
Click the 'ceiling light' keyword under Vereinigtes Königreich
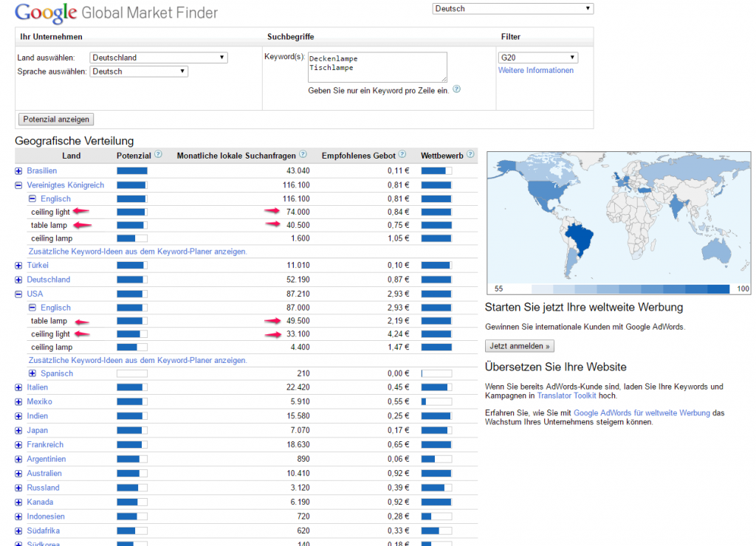coord(50,212)
